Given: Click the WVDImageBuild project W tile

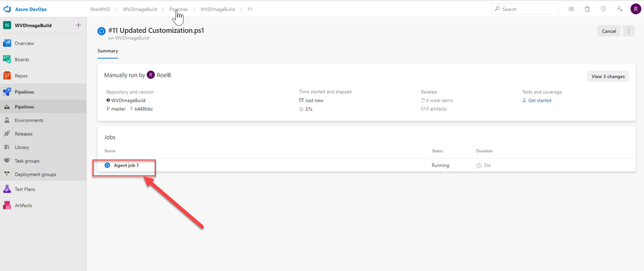Looking at the screenshot, I should [x=7, y=26].
